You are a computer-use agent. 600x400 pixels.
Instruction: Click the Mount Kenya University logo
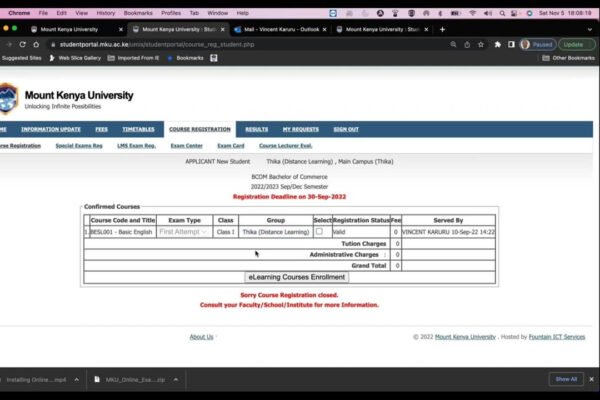point(8,99)
